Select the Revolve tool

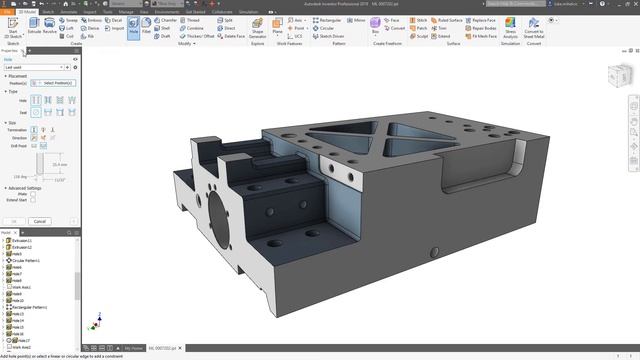coord(50,26)
